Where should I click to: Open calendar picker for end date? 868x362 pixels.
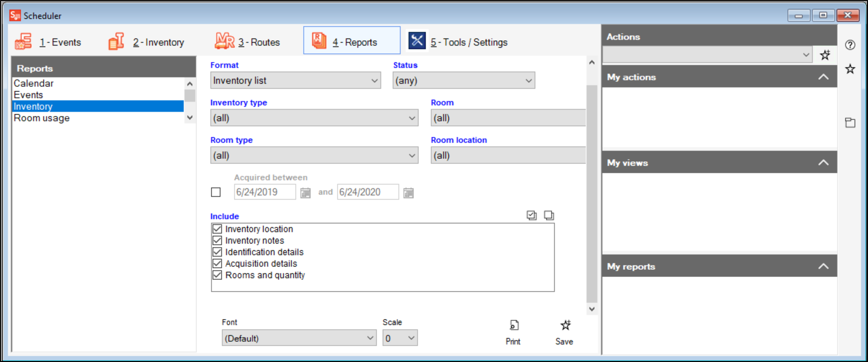point(408,193)
